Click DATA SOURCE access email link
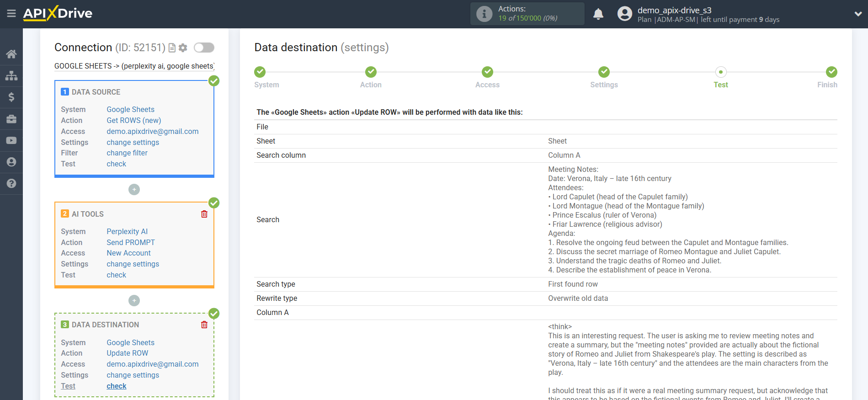 [x=153, y=131]
